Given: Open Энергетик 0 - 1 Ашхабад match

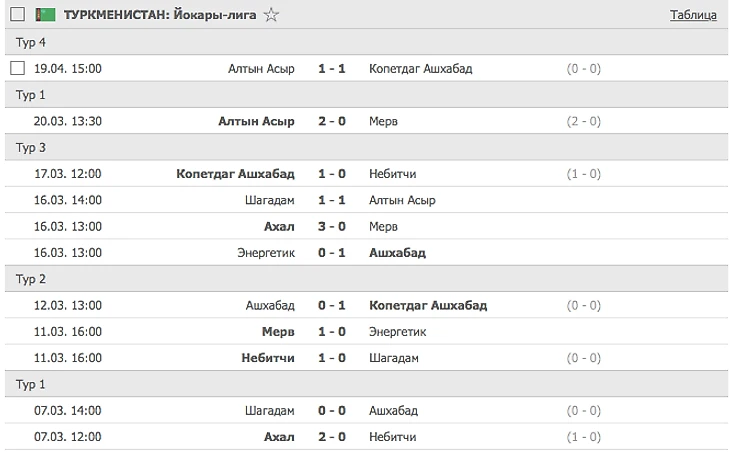Looking at the screenshot, I should [331, 253].
